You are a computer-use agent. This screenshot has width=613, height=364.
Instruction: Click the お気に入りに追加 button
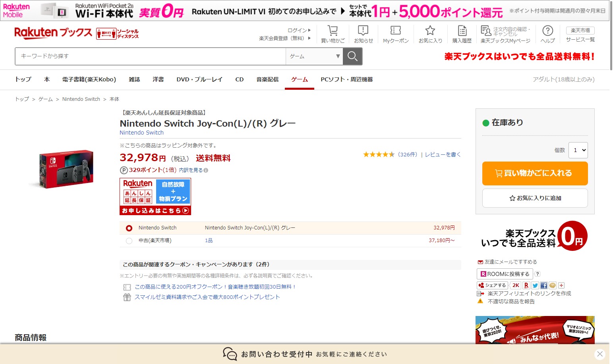coord(535,198)
